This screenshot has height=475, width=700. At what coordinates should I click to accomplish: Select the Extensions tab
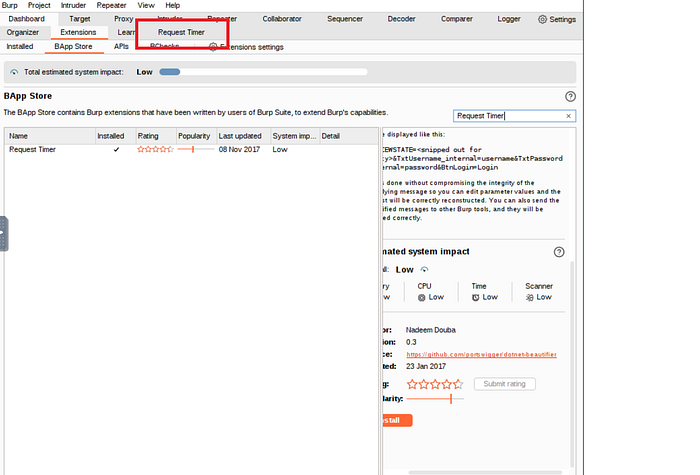78,32
